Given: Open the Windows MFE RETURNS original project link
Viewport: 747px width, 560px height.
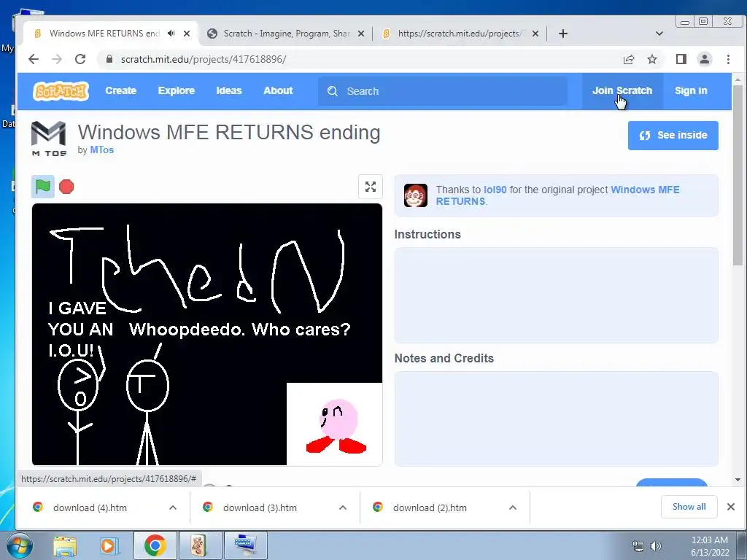Looking at the screenshot, I should (x=557, y=195).
